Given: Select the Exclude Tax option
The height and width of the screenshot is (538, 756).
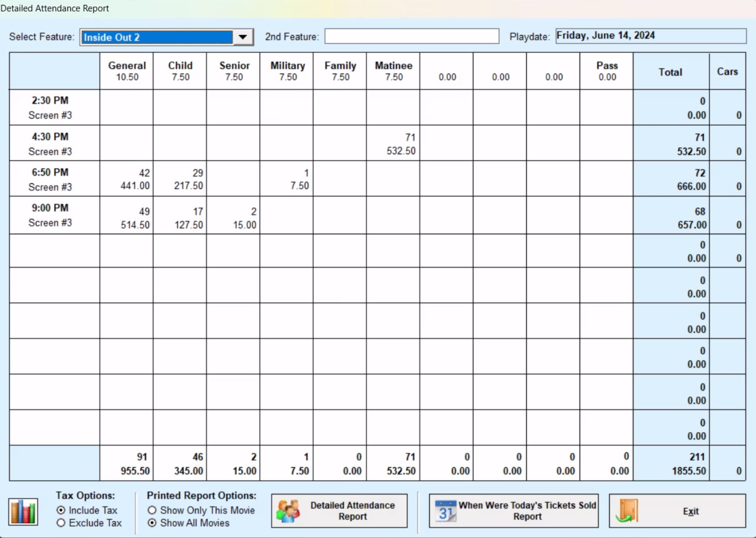Looking at the screenshot, I should tap(61, 523).
